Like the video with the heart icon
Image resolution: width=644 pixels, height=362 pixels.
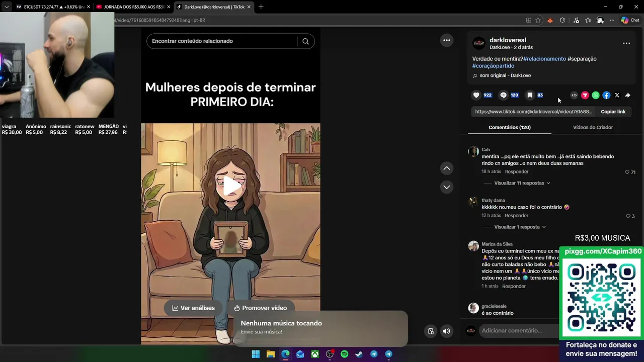[x=476, y=95]
